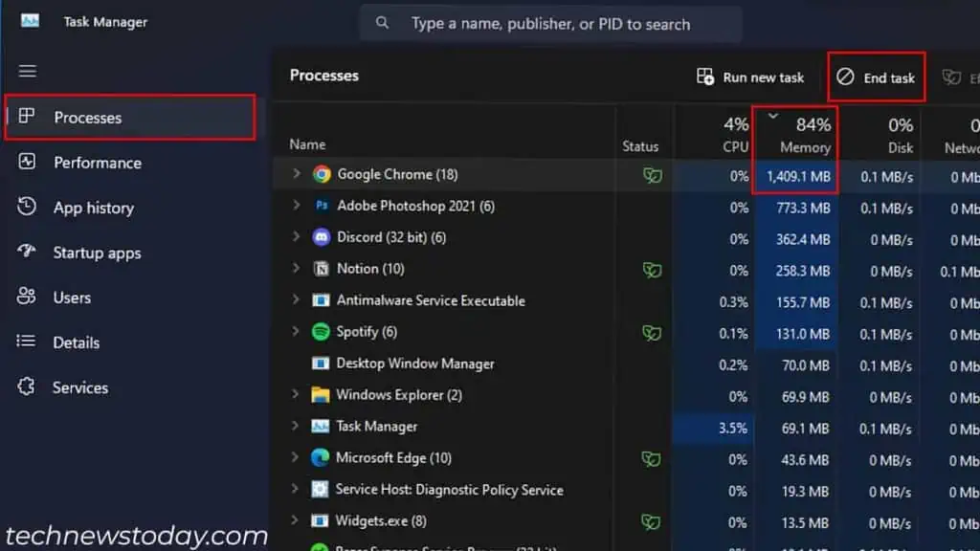Click efficiency leaf icon on Google Chrome row
This screenshot has width=980, height=551.
click(652, 176)
